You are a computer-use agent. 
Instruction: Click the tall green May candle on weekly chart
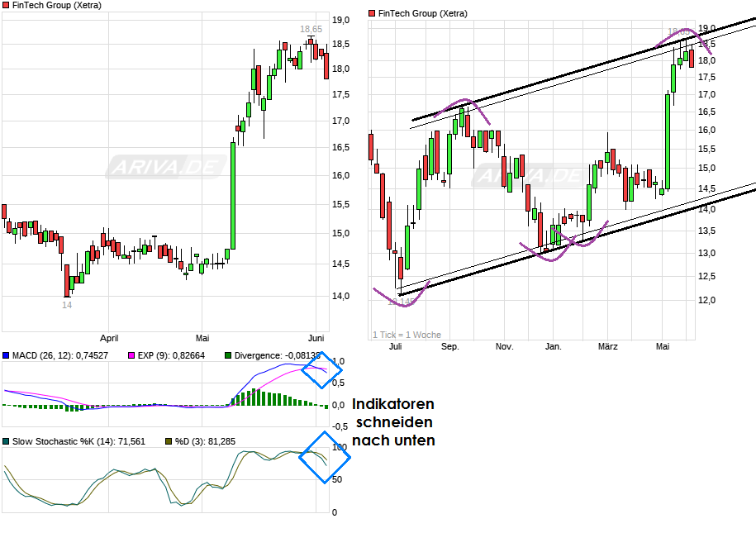click(x=668, y=141)
